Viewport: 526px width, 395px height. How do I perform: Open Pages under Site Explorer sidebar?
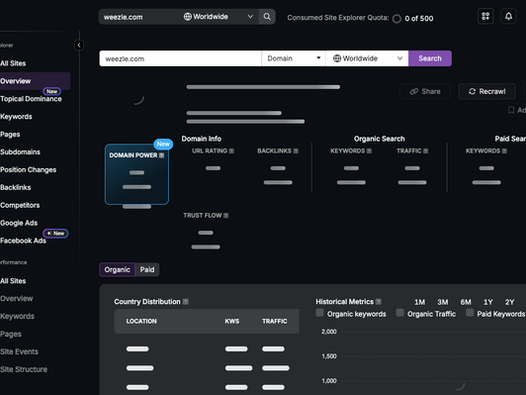10,135
